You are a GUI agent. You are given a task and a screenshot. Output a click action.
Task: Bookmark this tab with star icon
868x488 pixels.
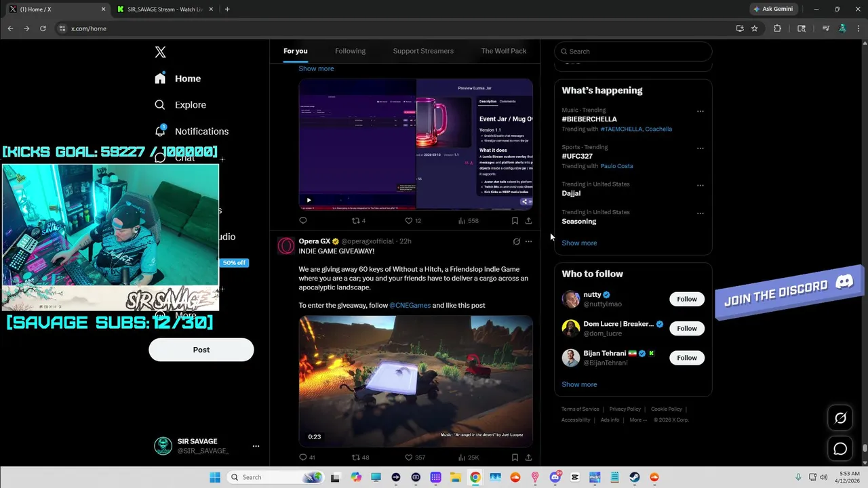pos(754,28)
